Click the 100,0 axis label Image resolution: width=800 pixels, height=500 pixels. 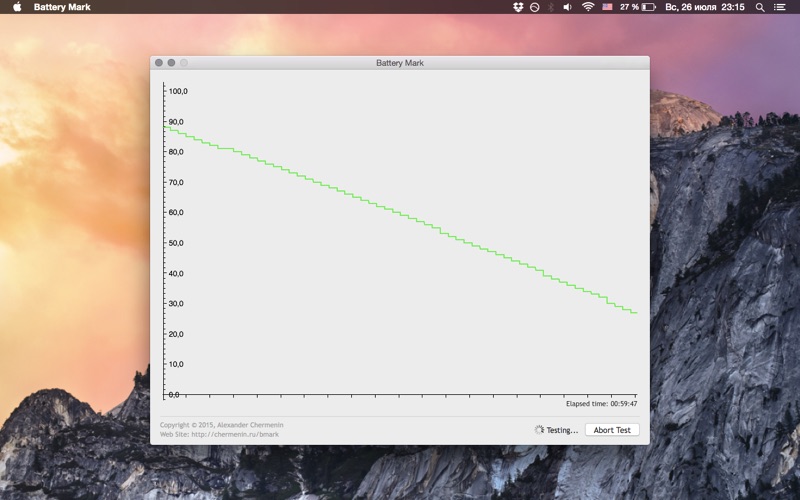coord(178,91)
